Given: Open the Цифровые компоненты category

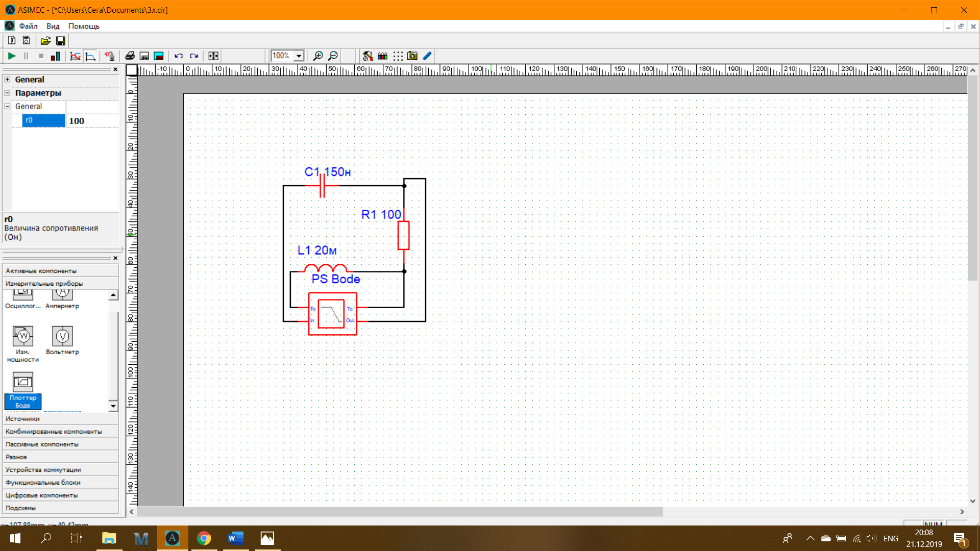Looking at the screenshot, I should pyautogui.click(x=60, y=495).
